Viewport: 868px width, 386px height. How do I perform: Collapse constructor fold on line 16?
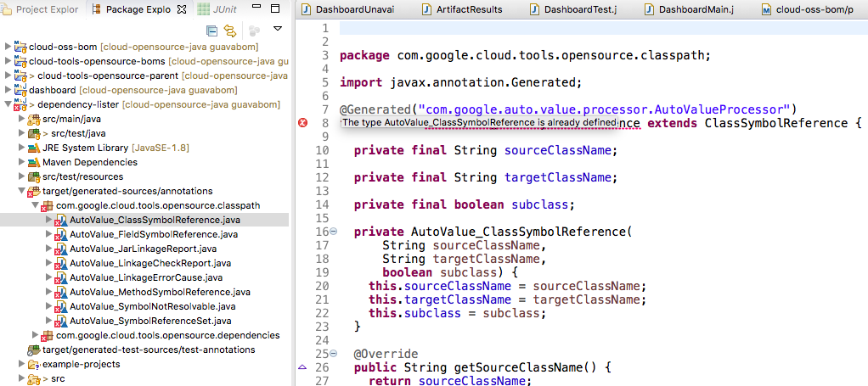pos(333,231)
